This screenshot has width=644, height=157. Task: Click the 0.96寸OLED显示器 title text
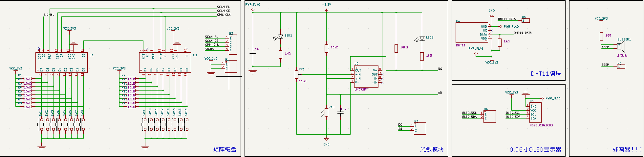tap(535, 150)
